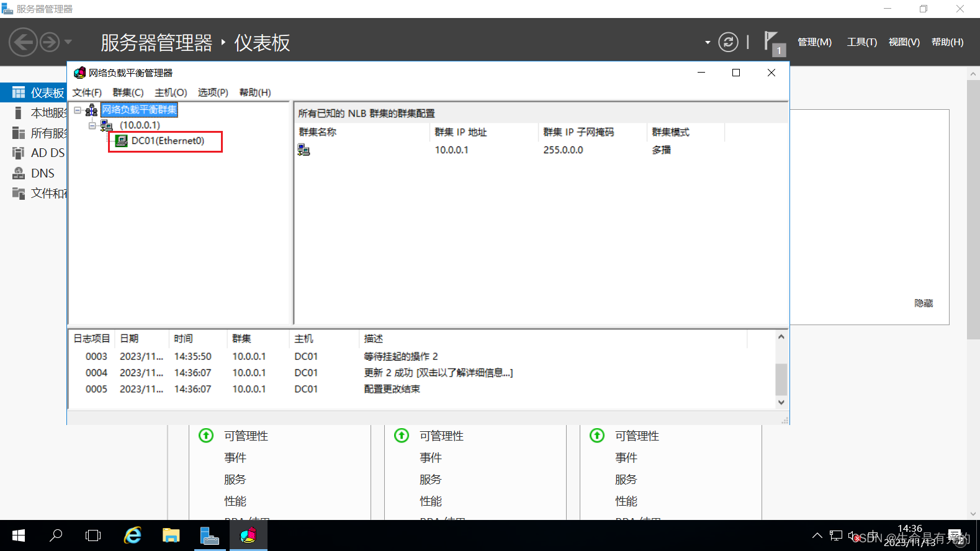The image size is (980, 551).
Task: Click the 10.0.0.1 cluster node icon in tree
Action: pyautogui.click(x=106, y=125)
